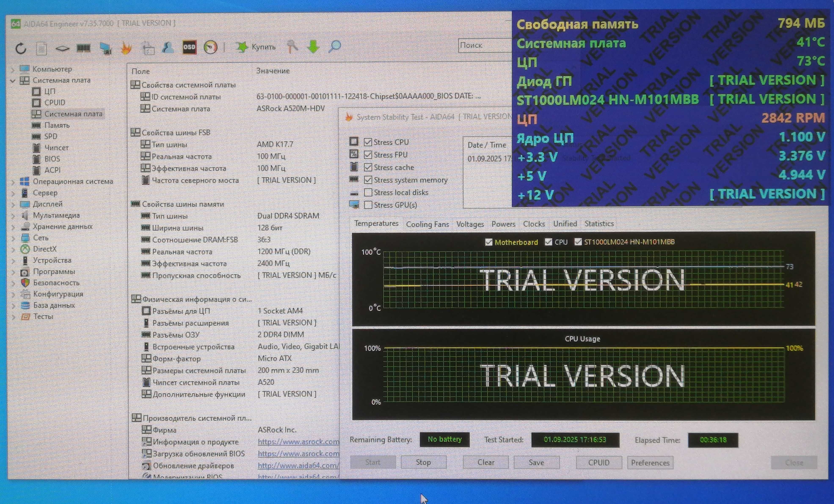Click the Clear button
The height and width of the screenshot is (504, 834).
[486, 462]
